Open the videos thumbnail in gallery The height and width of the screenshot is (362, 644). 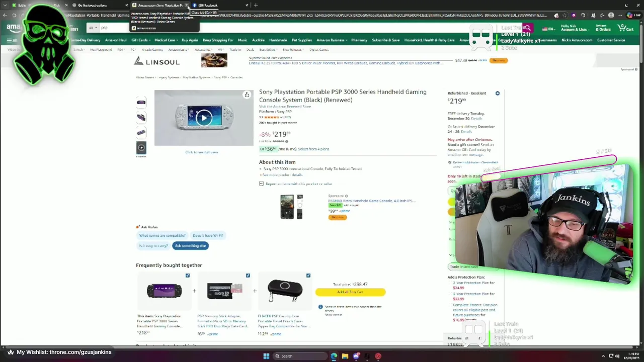141,148
